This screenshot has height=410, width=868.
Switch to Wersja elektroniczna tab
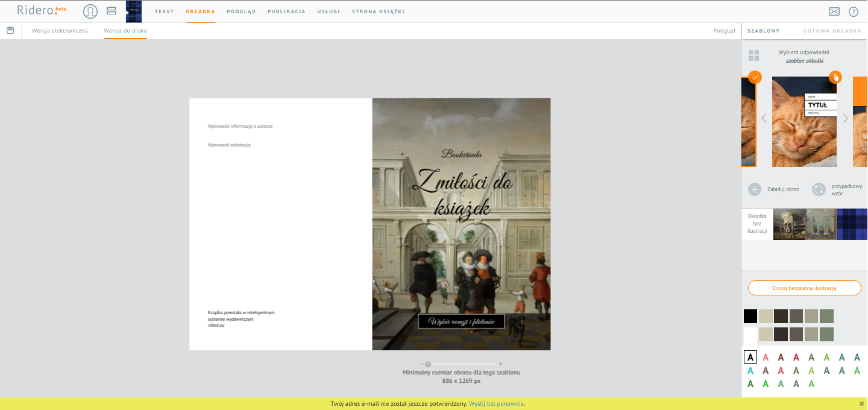click(x=60, y=31)
